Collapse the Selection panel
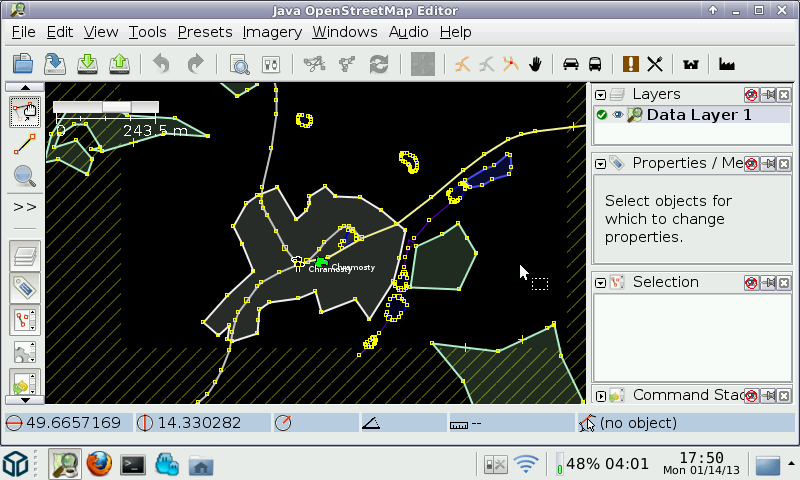This screenshot has height=480, width=800. point(601,283)
